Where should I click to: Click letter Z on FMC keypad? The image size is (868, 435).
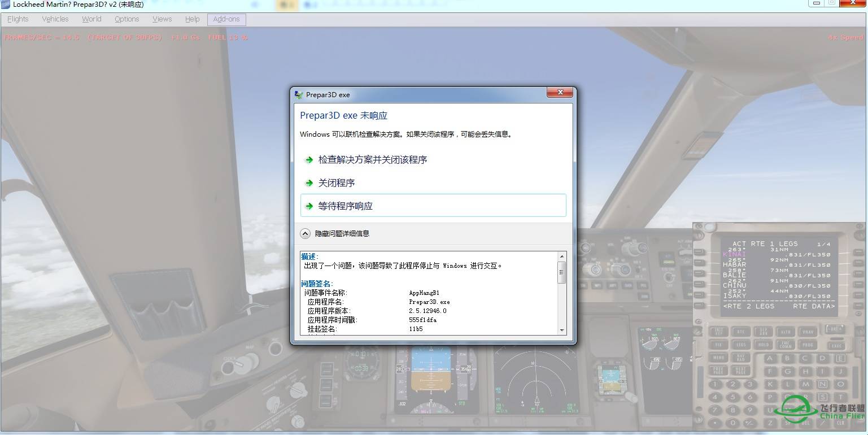click(770, 423)
